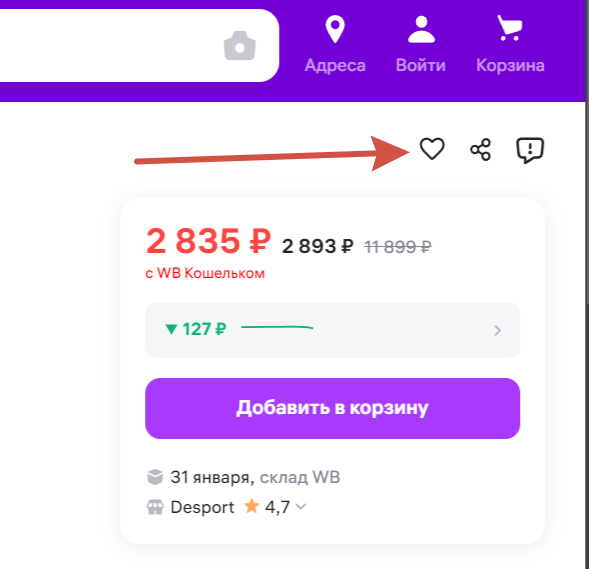Click the Добавить в корзину button
This screenshot has height=569, width=589.
pyautogui.click(x=332, y=408)
